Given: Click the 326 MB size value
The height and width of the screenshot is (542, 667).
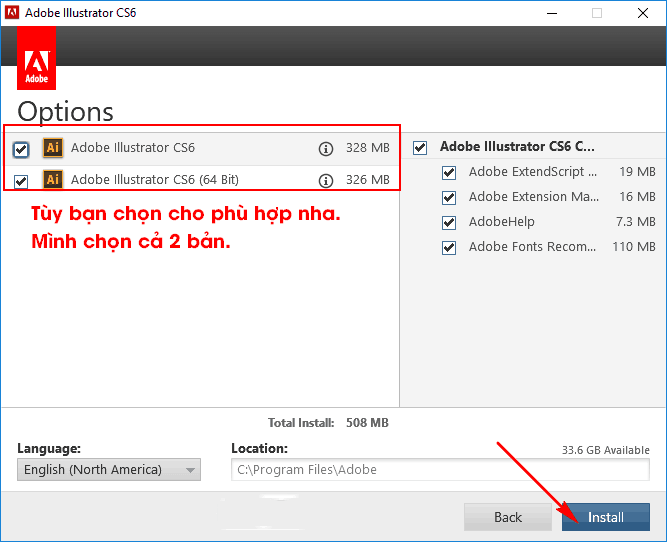Looking at the screenshot, I should click(x=368, y=180).
